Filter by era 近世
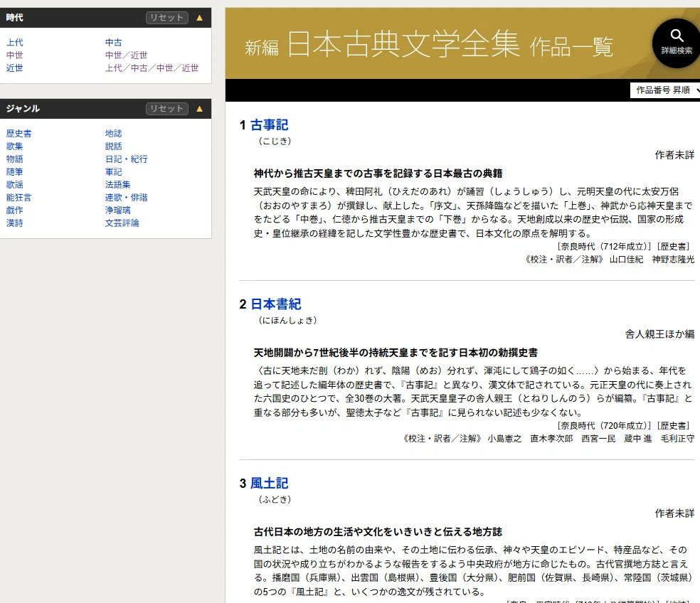The width and height of the screenshot is (700, 603). tap(15, 68)
